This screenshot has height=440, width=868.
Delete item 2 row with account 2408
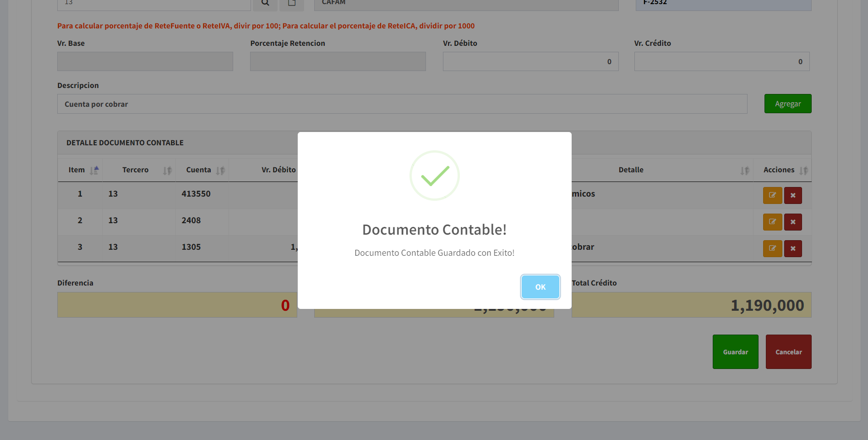click(793, 222)
